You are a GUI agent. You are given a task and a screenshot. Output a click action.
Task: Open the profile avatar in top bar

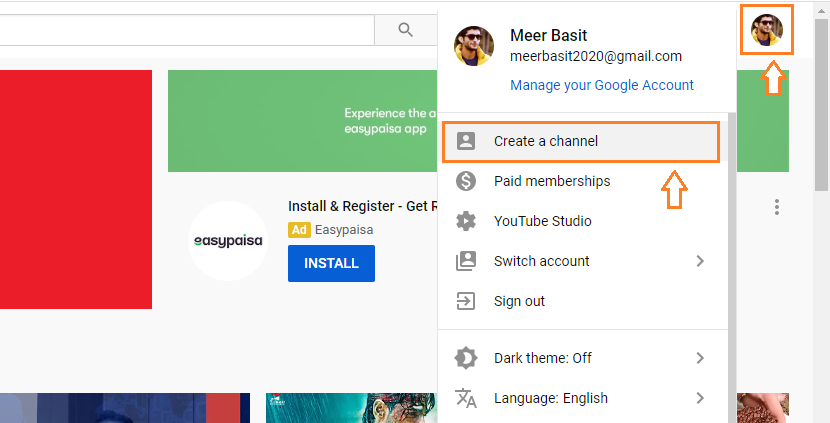pos(766,30)
